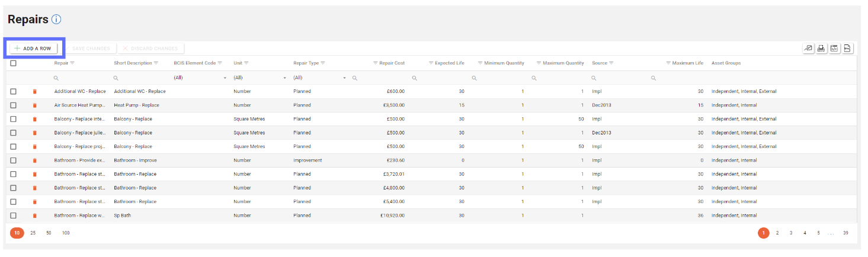Open filter icon next to Source header
The height and width of the screenshot is (257, 868).
pyautogui.click(x=611, y=63)
